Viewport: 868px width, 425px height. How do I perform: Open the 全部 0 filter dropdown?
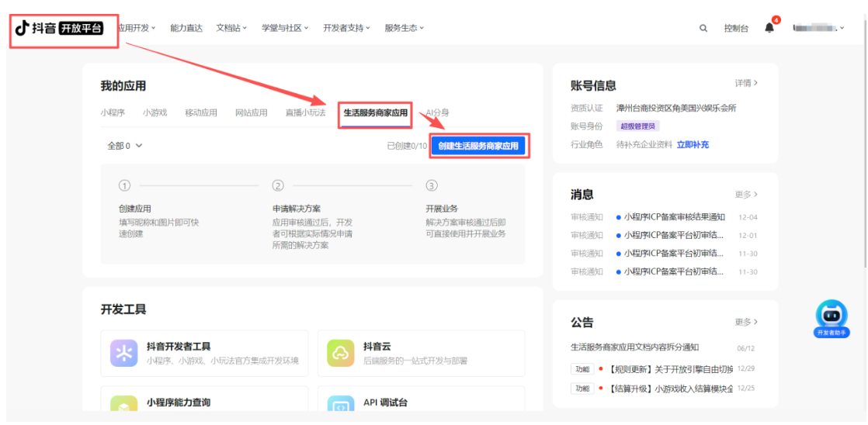tap(125, 146)
